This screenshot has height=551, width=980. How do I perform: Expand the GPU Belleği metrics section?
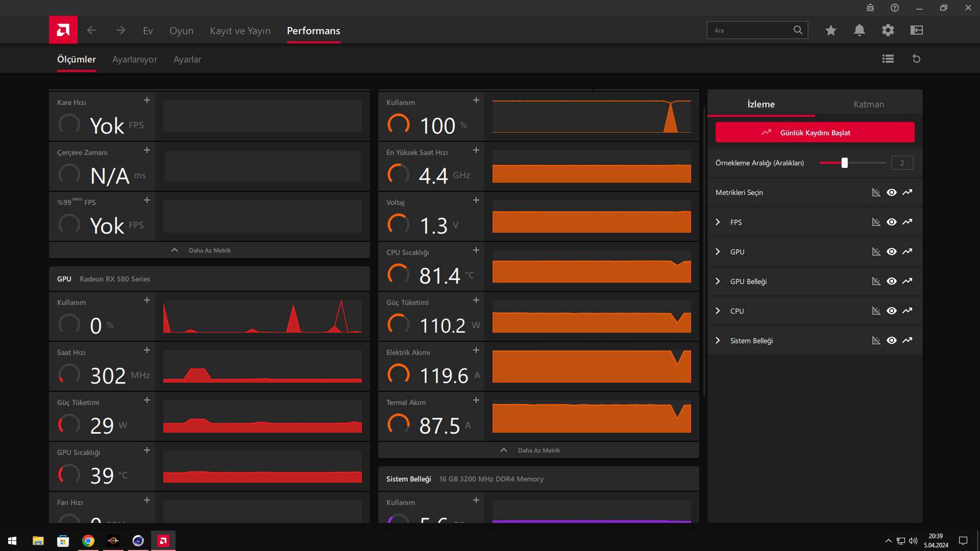pos(718,281)
